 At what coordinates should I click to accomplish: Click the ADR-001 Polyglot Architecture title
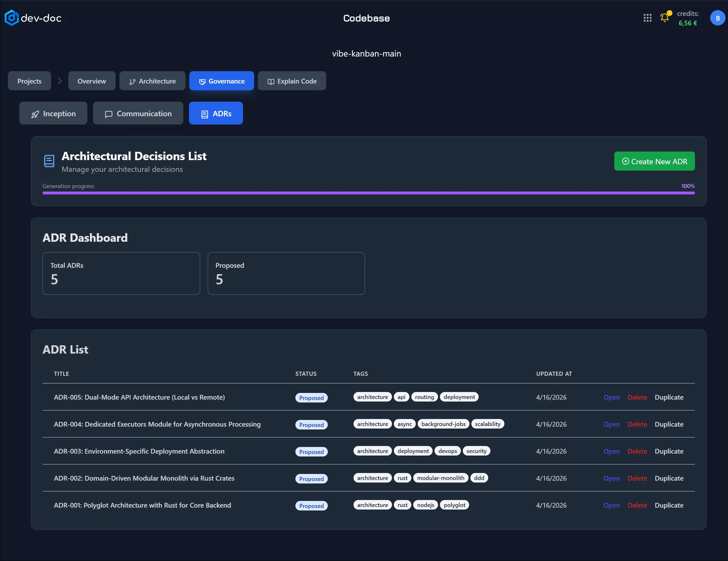pyautogui.click(x=142, y=505)
